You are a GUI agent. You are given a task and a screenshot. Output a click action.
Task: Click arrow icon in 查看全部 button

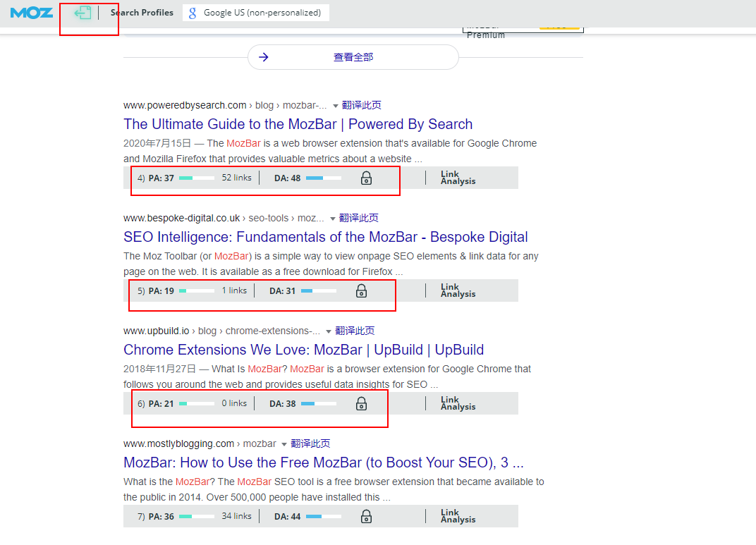[x=263, y=57]
